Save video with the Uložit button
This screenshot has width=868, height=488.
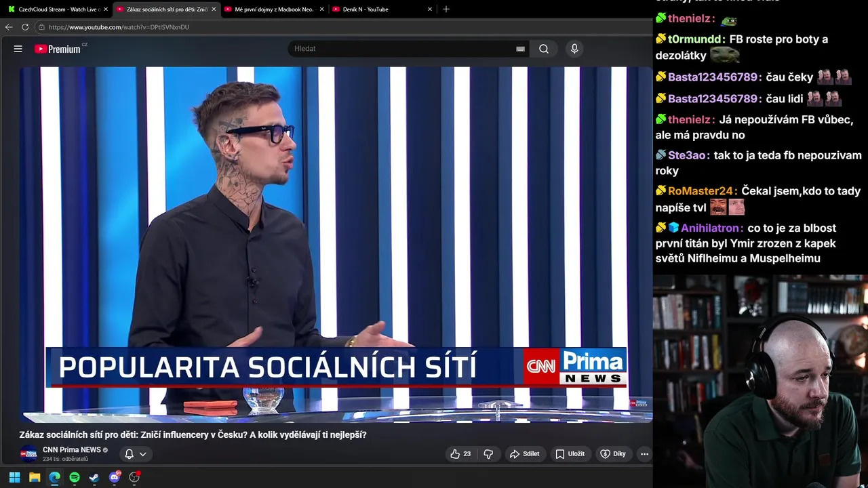click(570, 454)
